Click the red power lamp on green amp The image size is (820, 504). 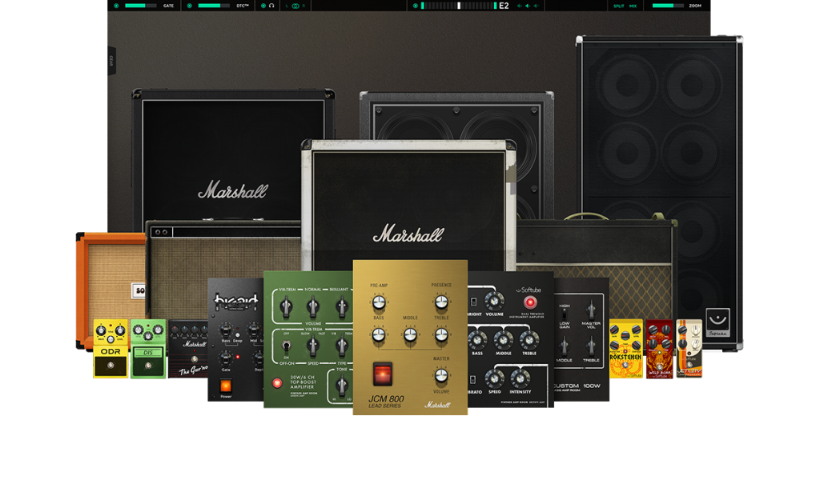(x=277, y=383)
